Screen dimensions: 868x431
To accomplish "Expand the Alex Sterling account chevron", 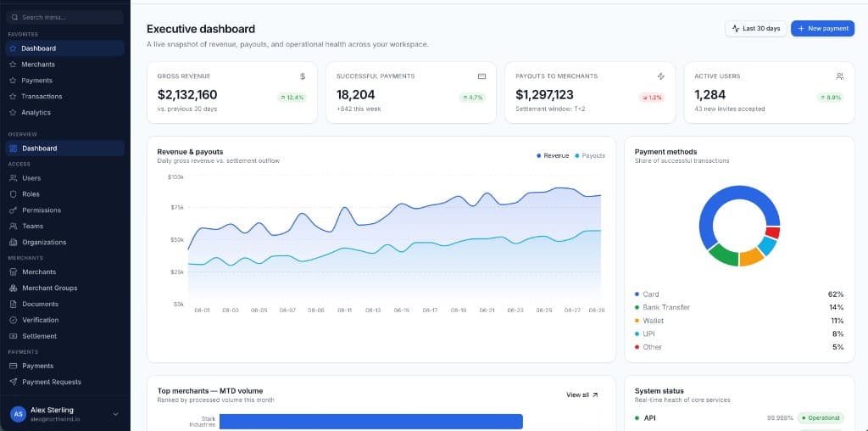I will (115, 414).
